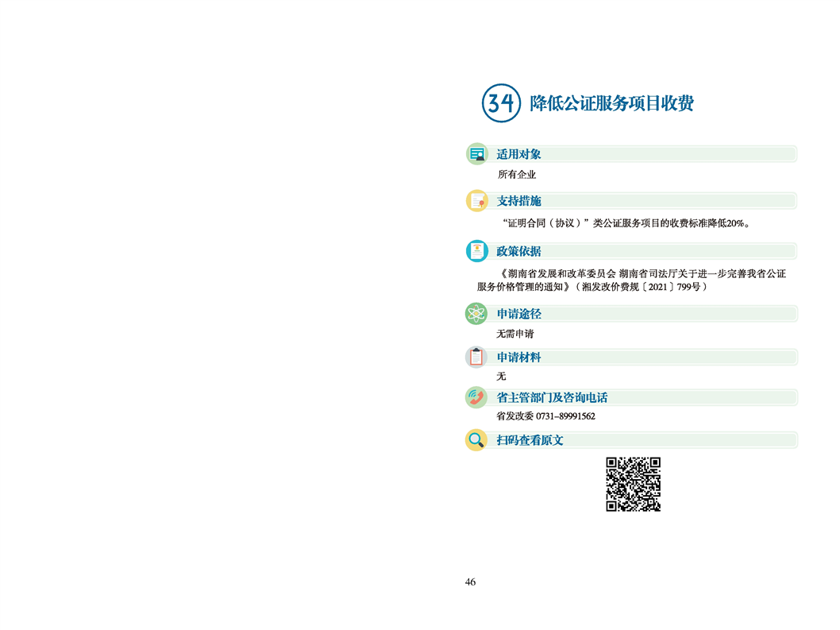The image size is (840, 630).
Task: Click the 政策依据 certificate icon
Action: pos(477,250)
